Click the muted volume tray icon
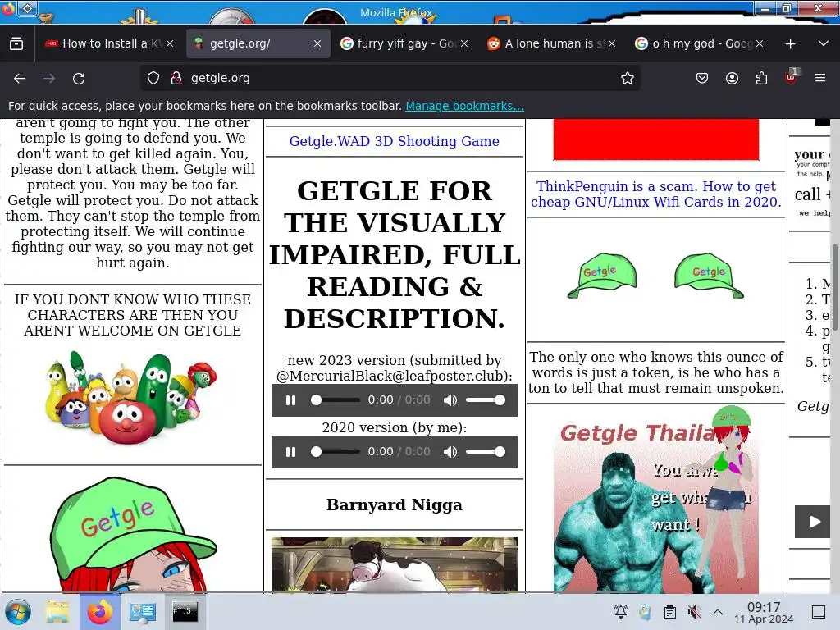 point(694,612)
